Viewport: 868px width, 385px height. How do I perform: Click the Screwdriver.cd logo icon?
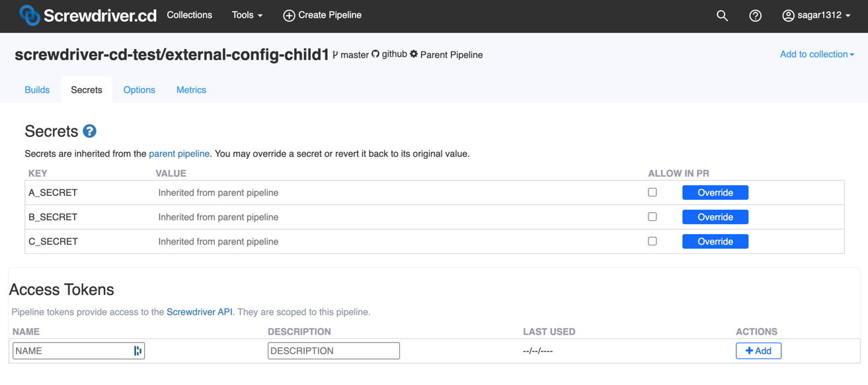(29, 15)
